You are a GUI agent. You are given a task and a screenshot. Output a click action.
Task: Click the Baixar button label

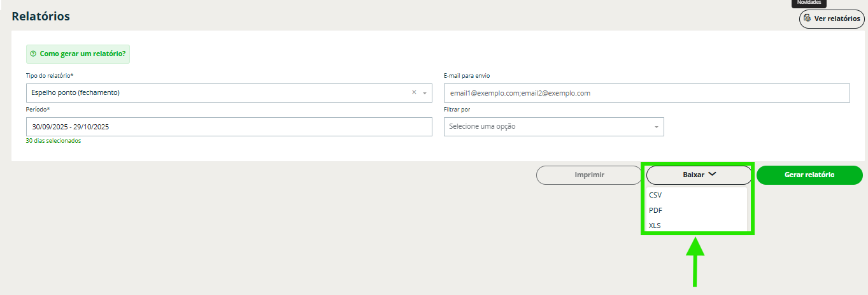pos(694,175)
